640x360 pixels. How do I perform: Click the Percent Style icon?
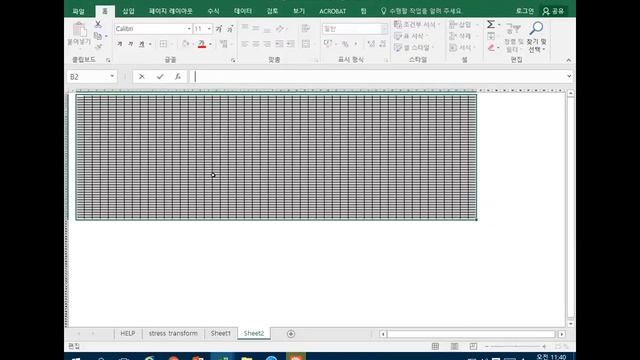(x=345, y=44)
